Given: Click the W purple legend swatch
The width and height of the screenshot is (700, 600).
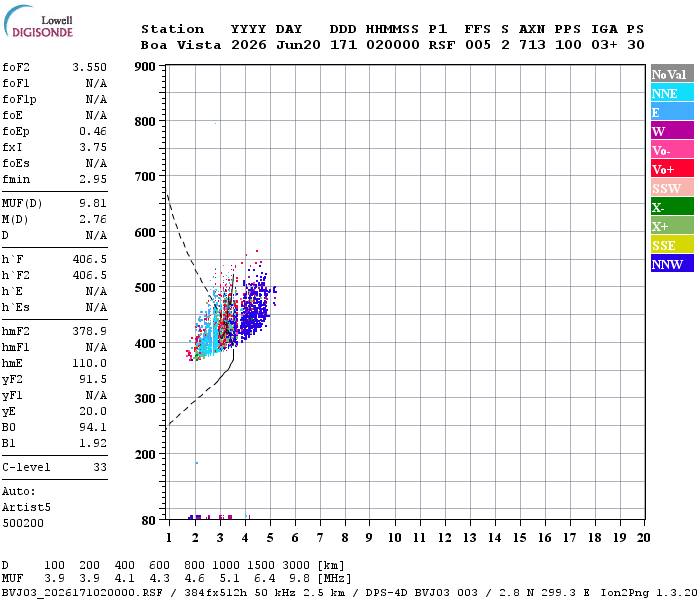Looking at the screenshot, I should coord(672,131).
